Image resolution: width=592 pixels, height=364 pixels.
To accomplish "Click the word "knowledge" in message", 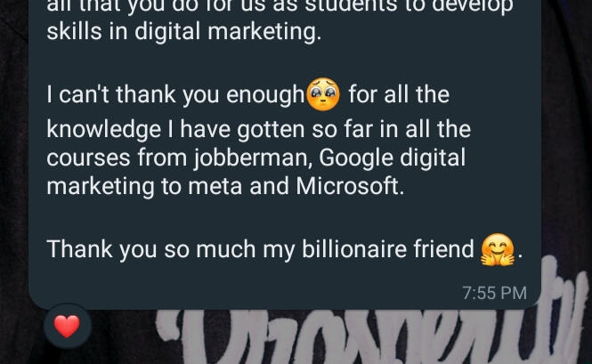I will [104, 130].
